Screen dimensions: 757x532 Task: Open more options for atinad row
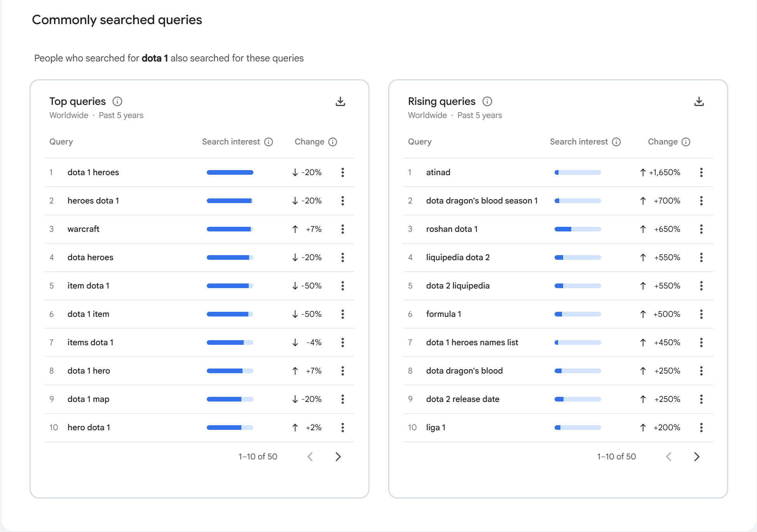(x=701, y=172)
